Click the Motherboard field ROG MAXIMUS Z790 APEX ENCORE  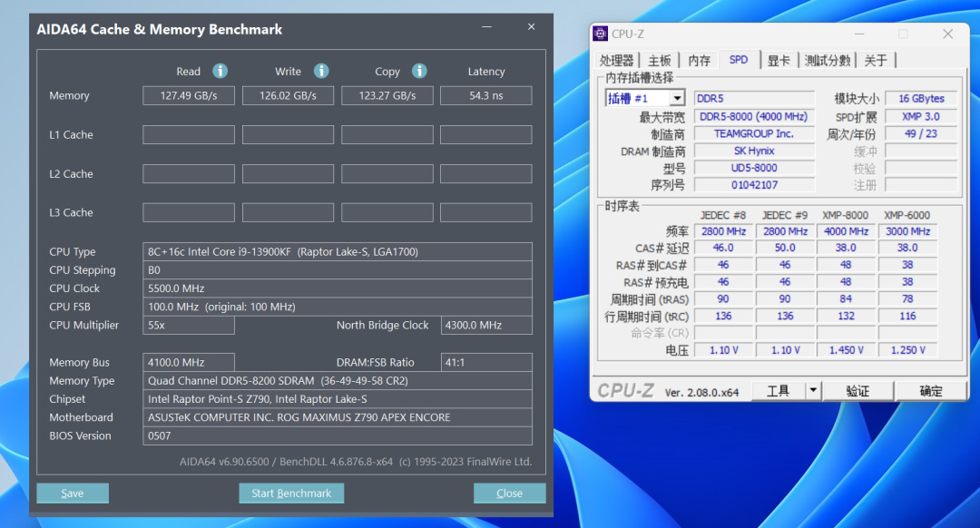point(338,417)
